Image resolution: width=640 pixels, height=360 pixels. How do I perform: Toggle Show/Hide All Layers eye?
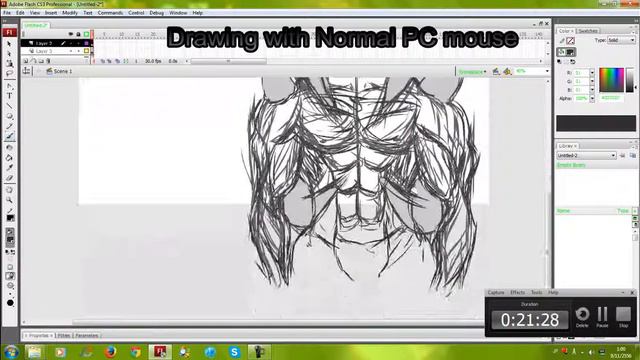(x=71, y=34)
